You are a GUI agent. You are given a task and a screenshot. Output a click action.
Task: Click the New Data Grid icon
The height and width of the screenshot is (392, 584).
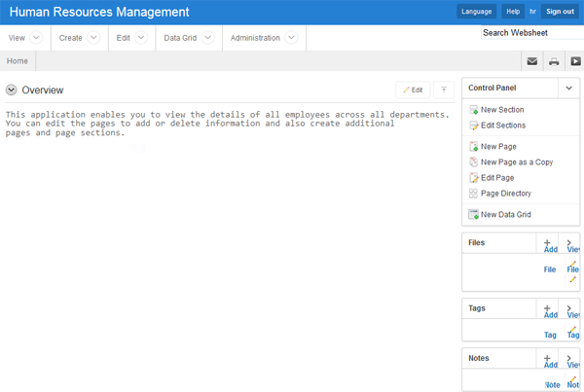point(474,215)
